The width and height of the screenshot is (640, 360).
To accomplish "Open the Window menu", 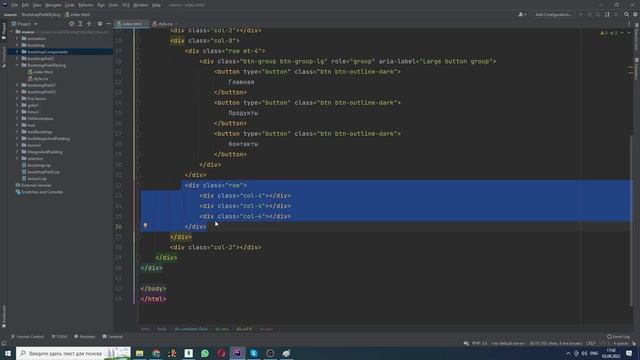I will [141, 5].
